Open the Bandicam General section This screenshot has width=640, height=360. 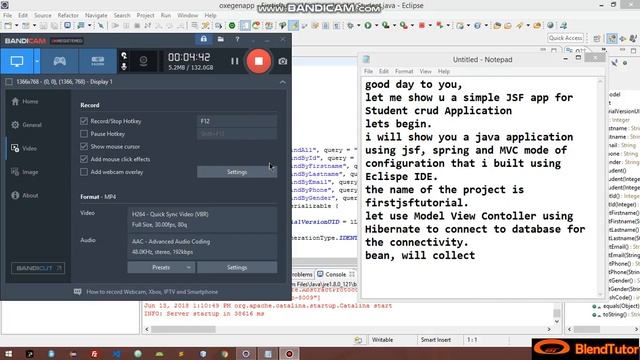coord(27,124)
